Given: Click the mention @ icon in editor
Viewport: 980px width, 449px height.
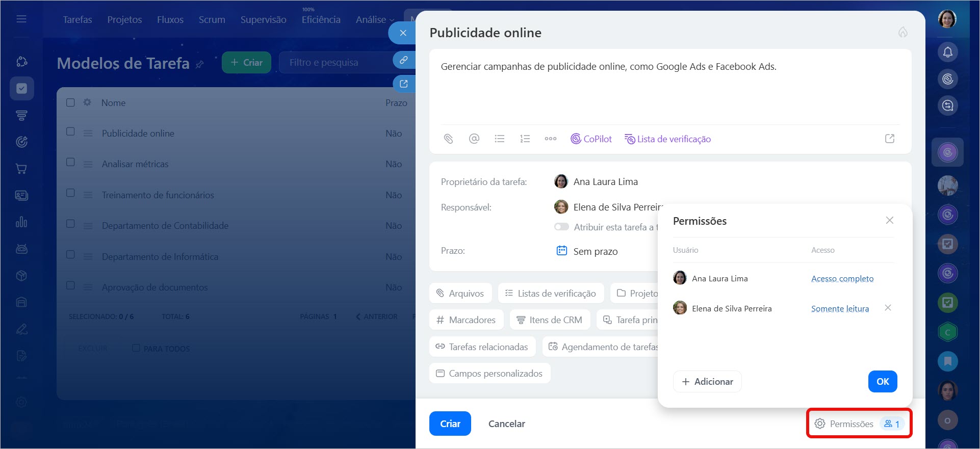Looking at the screenshot, I should pos(474,139).
